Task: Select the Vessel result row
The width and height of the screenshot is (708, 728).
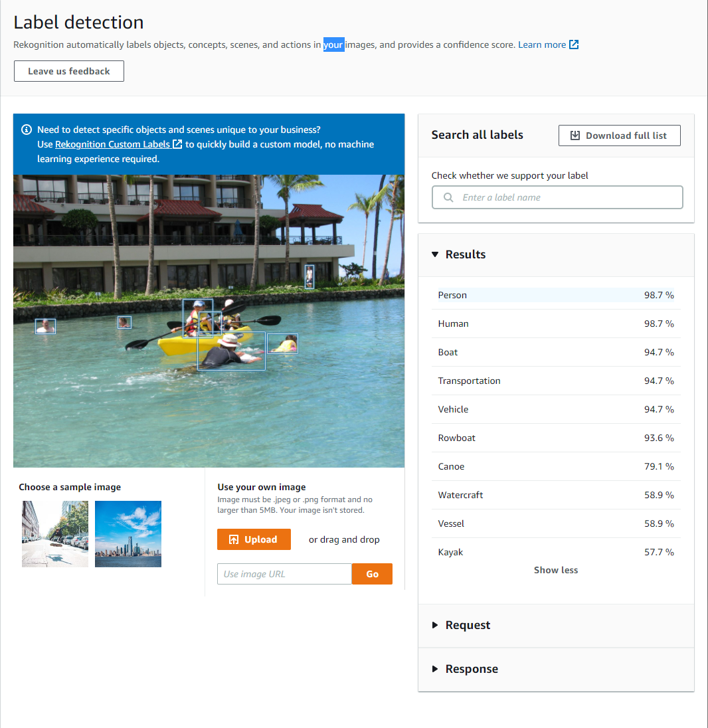Action: 556,523
